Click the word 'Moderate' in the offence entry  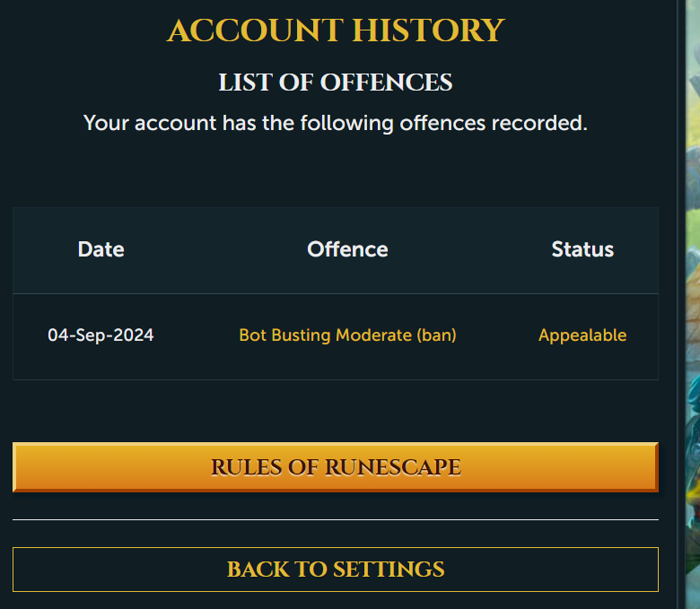tap(373, 335)
